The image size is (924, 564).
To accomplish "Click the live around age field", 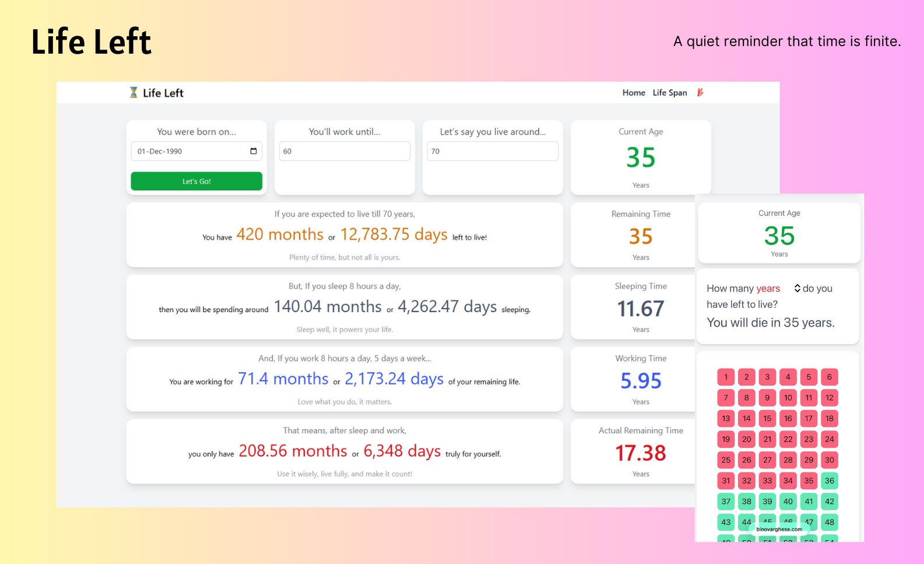I will point(493,151).
